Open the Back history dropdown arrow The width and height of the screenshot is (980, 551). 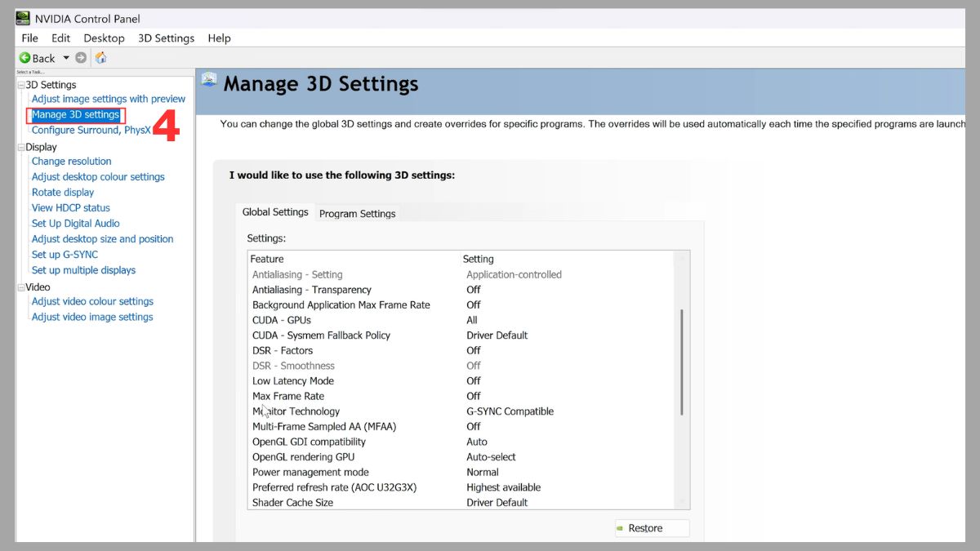66,58
